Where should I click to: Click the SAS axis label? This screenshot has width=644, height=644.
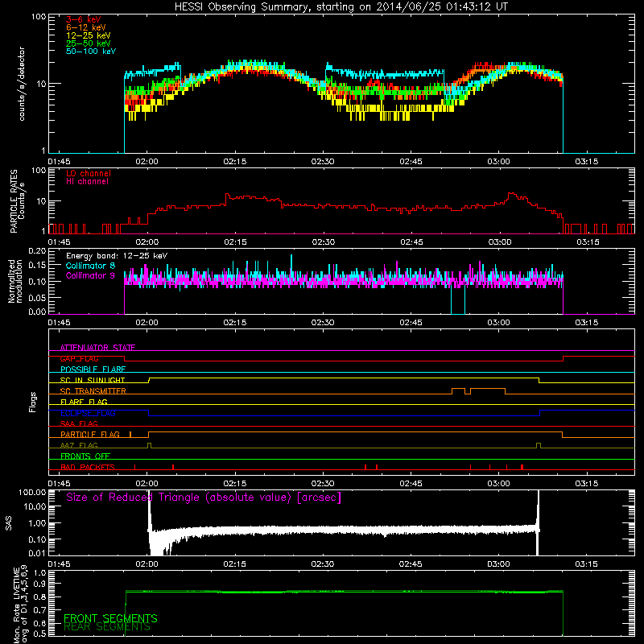[x=8, y=523]
